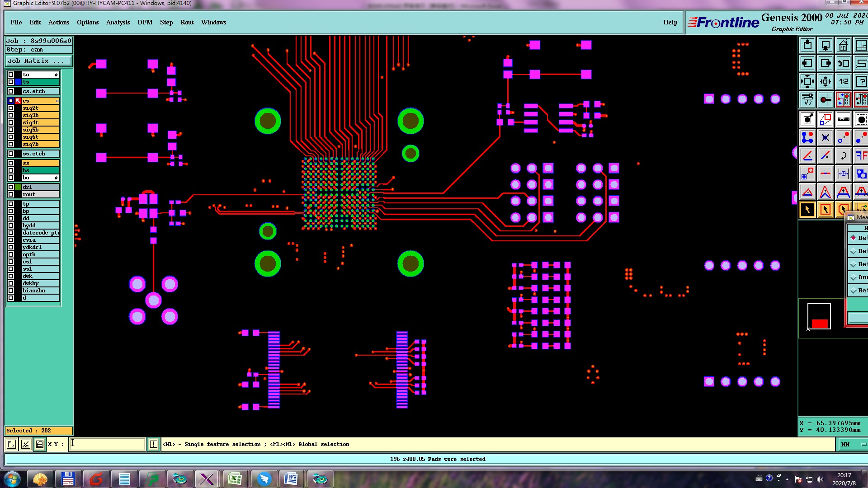The height and width of the screenshot is (488, 868).
Task: Click the wrench and palette options icon
Action: coord(807,99)
